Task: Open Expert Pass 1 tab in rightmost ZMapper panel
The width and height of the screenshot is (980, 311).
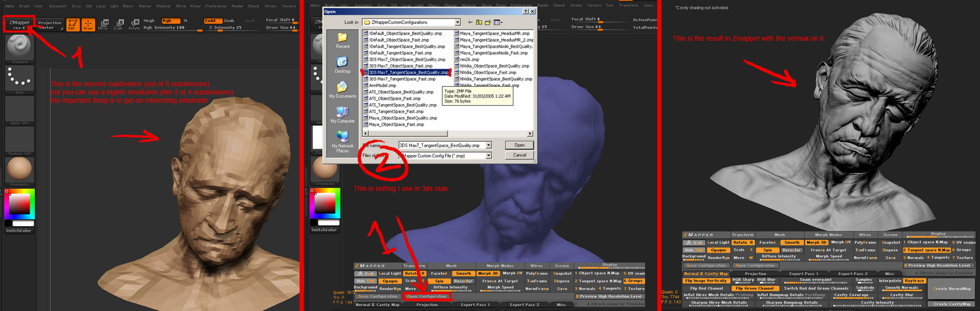Action: coord(803,274)
